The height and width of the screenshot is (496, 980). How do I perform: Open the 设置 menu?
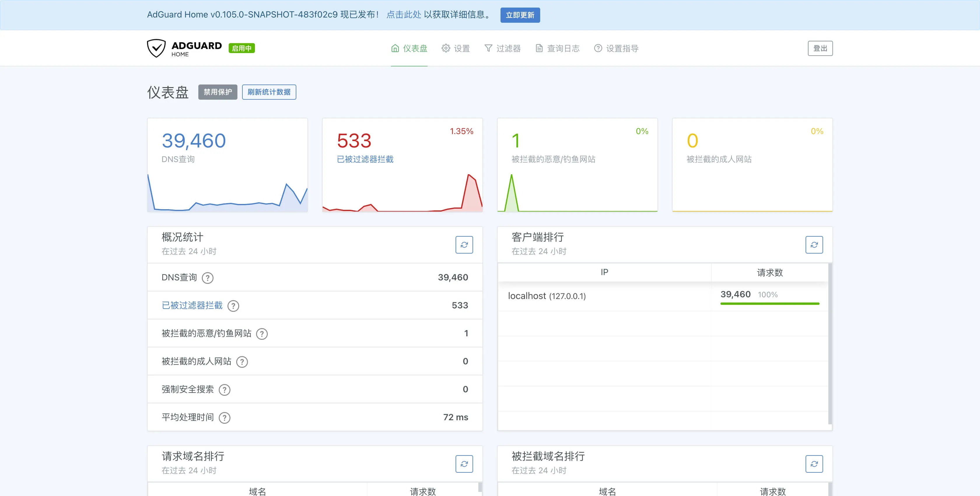click(x=456, y=48)
